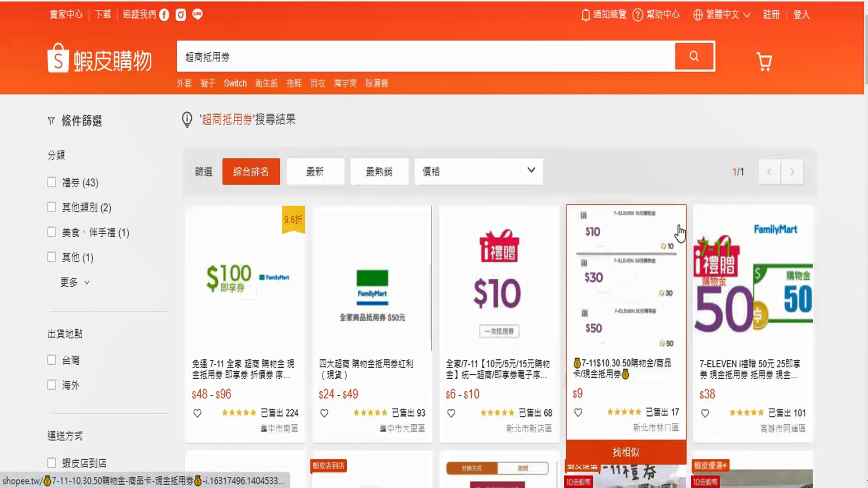The image size is (868, 488).
Task: Go to next results page arrow
Action: 792,172
